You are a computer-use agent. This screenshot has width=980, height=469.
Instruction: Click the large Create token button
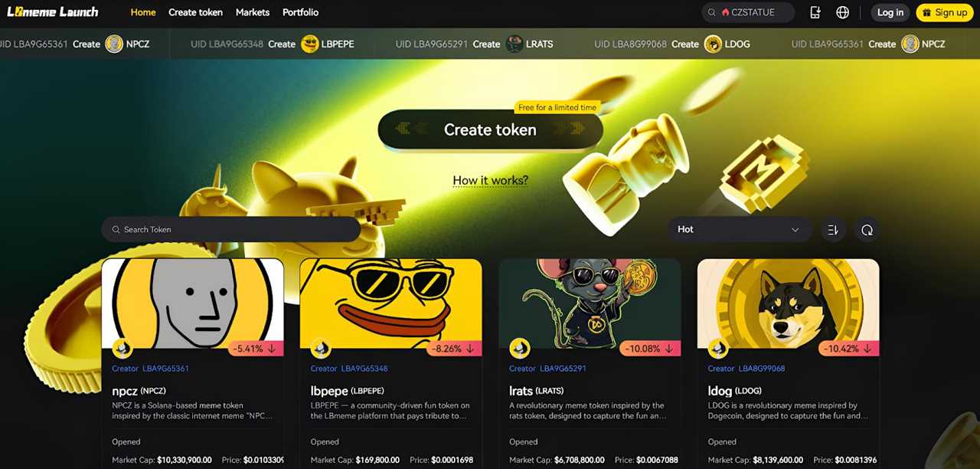[x=490, y=130]
